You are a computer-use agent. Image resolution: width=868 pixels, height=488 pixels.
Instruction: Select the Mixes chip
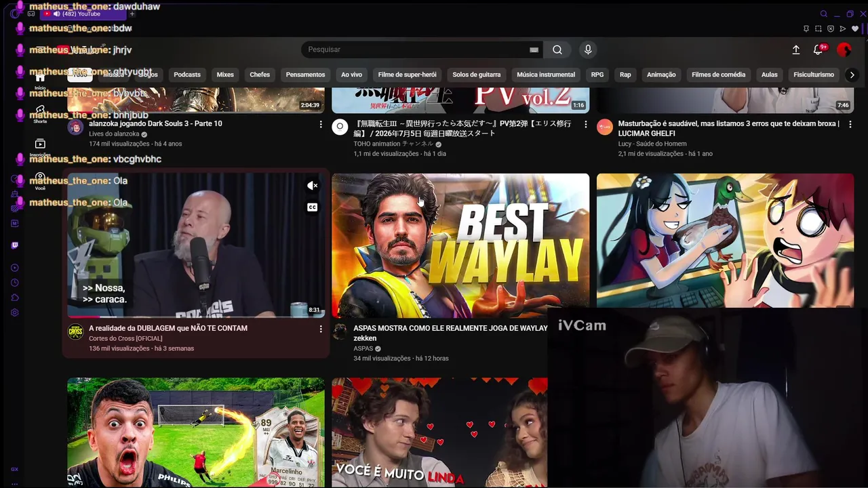(x=225, y=75)
